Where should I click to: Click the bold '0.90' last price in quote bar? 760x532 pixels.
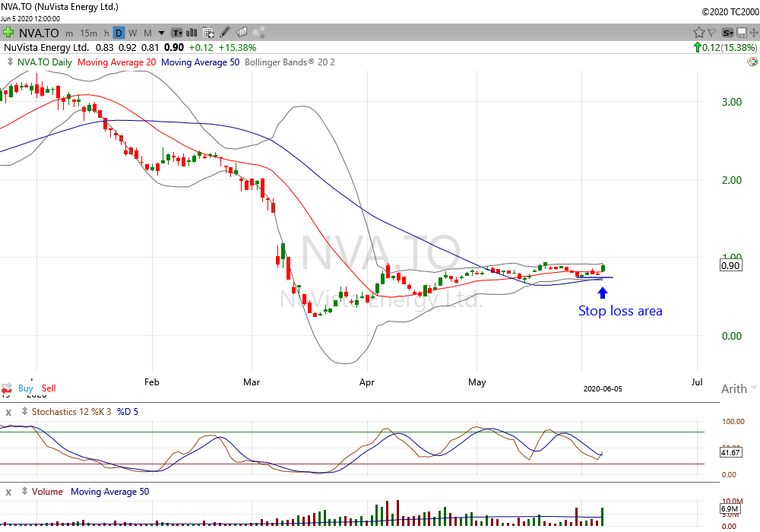point(174,47)
